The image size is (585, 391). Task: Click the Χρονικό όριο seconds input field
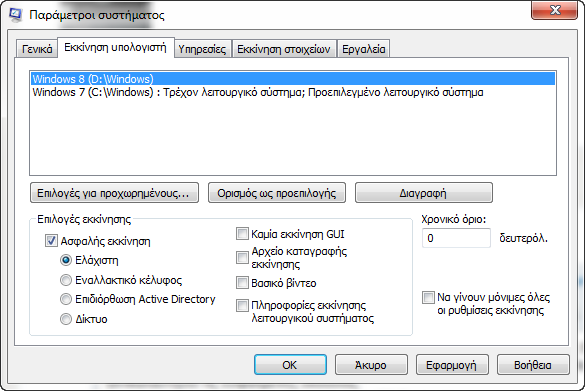click(456, 238)
